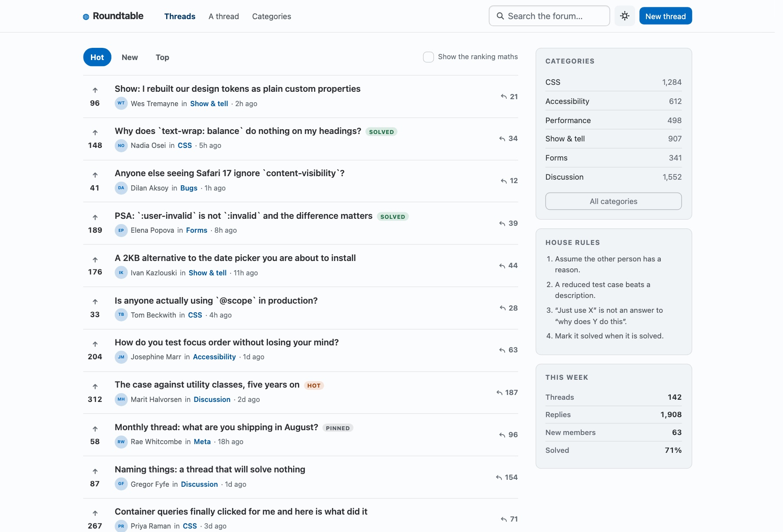
Task: Upvote the Monthly shipping in August thread
Action: pos(95,428)
